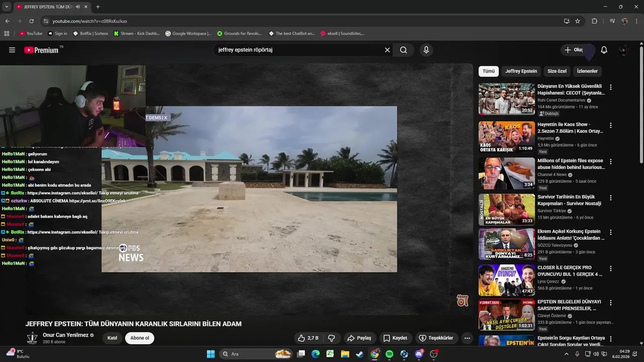Open the Cüneyt Özdemir video title
Viewport: 644px width, 362px height.
click(x=570, y=305)
